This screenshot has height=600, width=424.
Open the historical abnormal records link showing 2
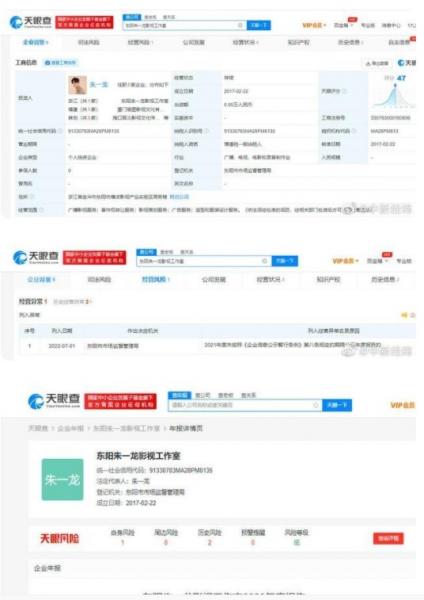[72, 302]
